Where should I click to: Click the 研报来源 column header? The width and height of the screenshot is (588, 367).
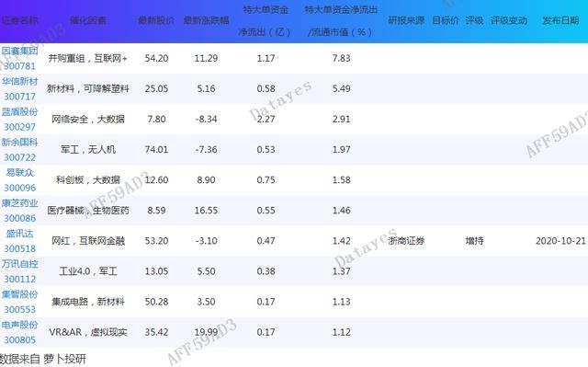coord(406,20)
